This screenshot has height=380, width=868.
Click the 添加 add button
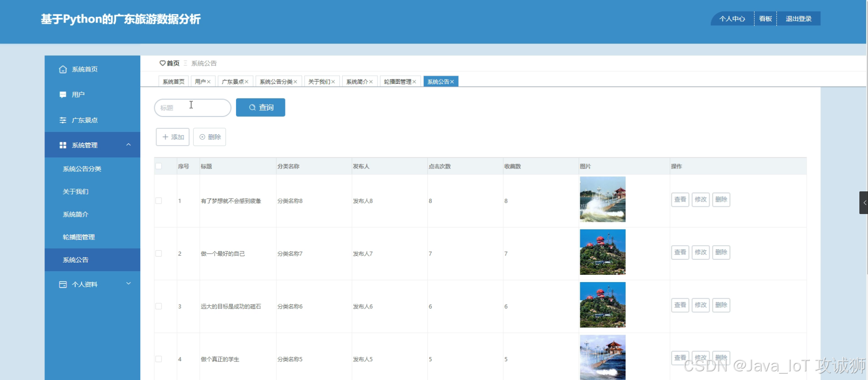coord(172,137)
